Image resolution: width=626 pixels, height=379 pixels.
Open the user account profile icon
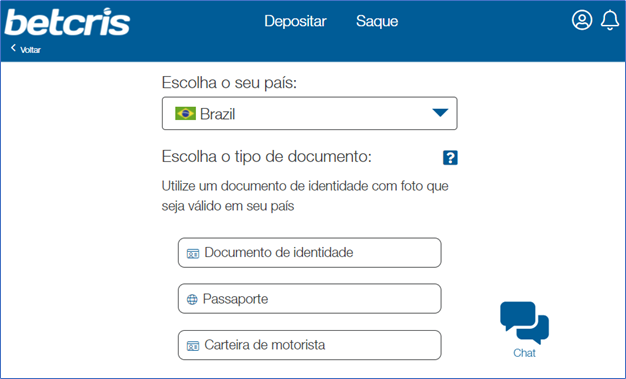[582, 20]
